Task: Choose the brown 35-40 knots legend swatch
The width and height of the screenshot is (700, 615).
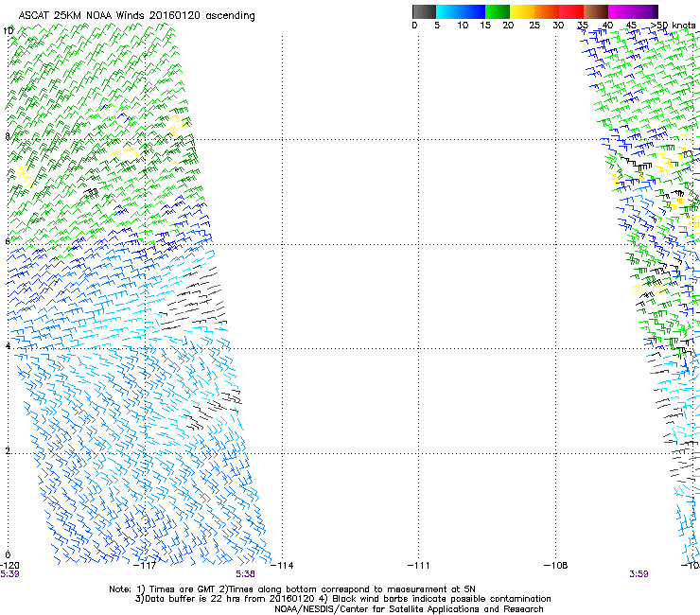Action: click(596, 11)
